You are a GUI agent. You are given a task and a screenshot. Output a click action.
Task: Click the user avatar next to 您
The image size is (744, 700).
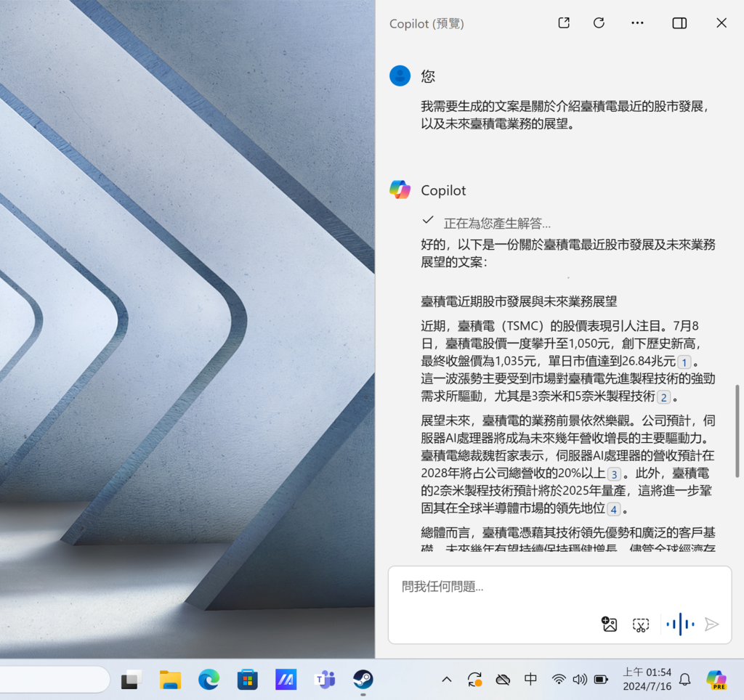(400, 76)
